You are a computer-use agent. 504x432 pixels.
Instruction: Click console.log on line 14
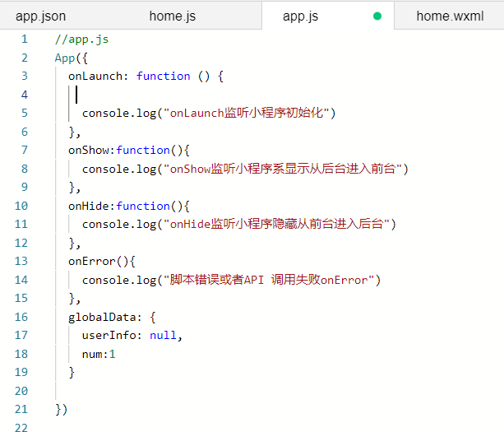(119, 280)
